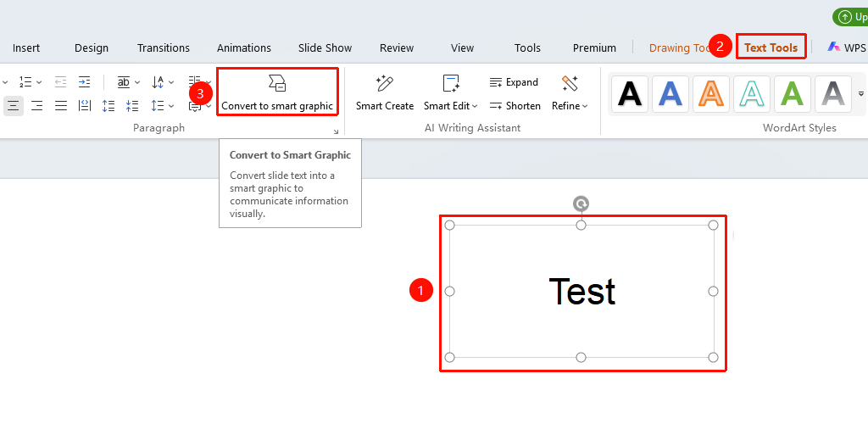Apply the gray gradient WordArt style
Image resolution: width=868 pixels, height=435 pixels.
(x=833, y=94)
